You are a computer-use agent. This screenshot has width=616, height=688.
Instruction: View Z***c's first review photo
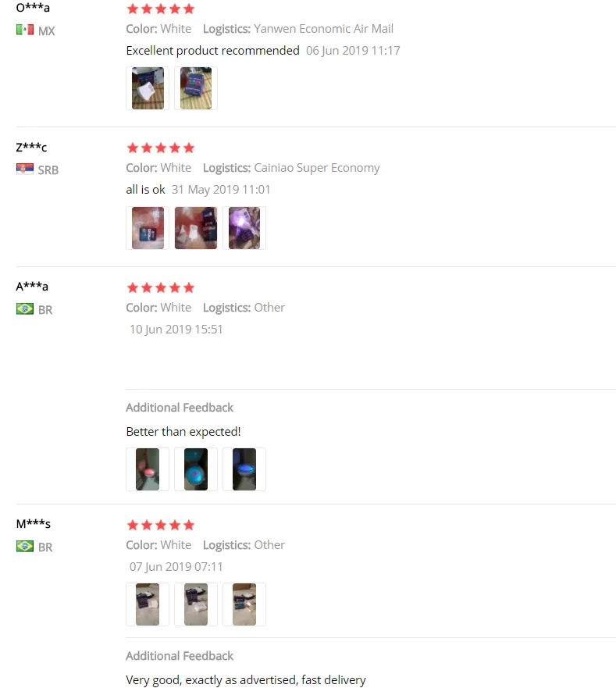click(148, 228)
